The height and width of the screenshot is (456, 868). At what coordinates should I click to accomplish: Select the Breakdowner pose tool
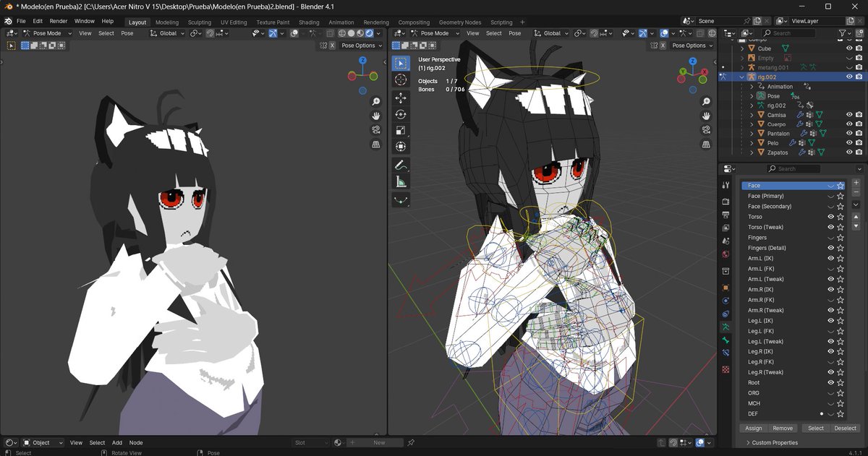coord(401,200)
